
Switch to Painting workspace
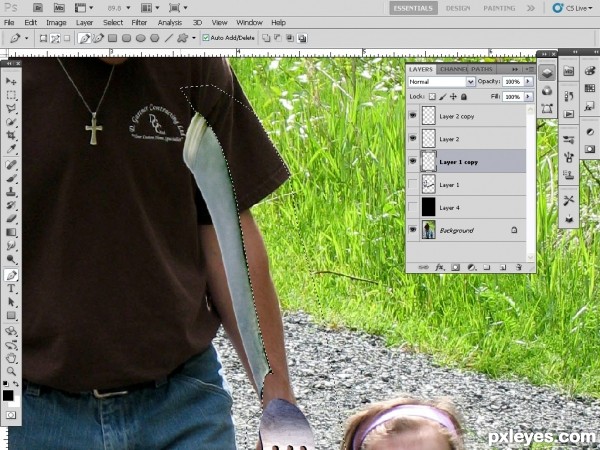tap(499, 8)
